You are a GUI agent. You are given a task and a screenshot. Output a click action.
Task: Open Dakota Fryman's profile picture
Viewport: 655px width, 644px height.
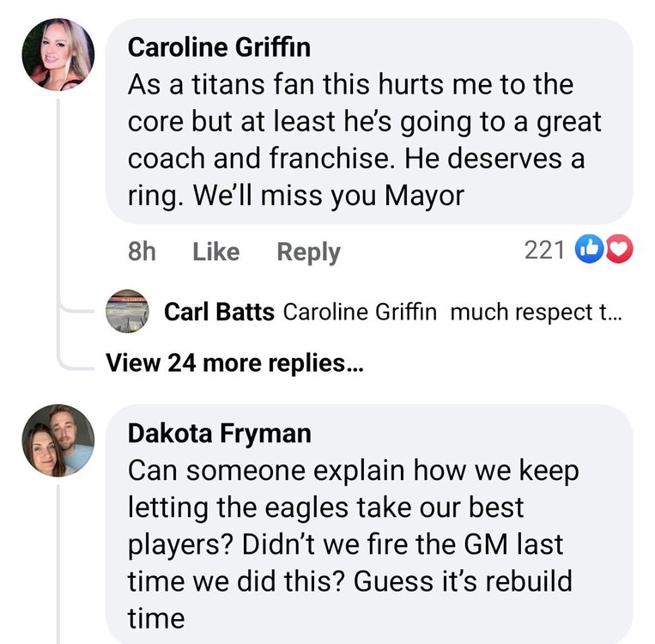point(58,440)
